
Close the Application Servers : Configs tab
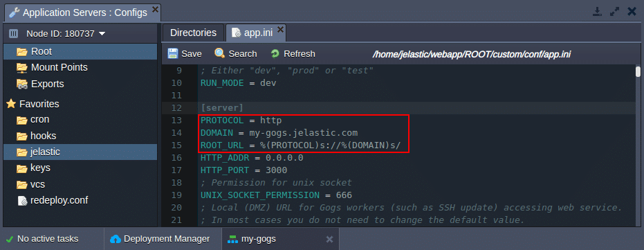pyautogui.click(x=155, y=9)
